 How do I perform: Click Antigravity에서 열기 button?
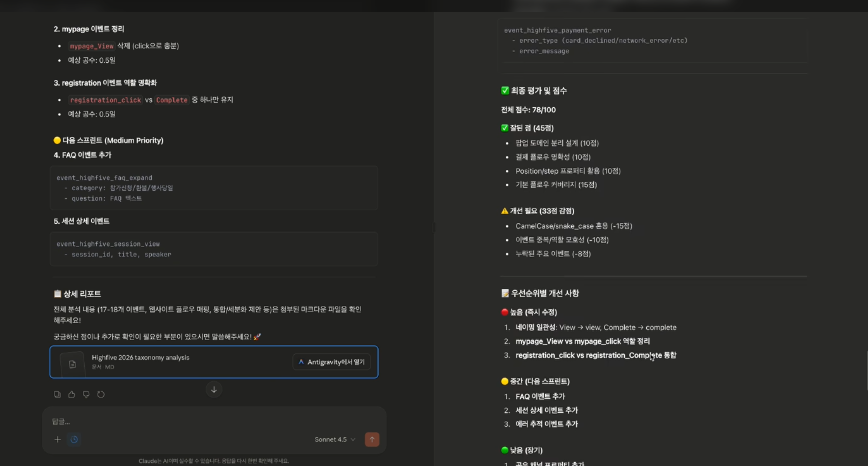[332, 362]
